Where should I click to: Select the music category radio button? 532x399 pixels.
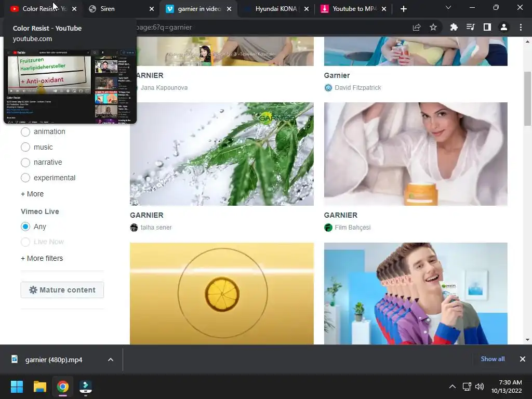point(25,147)
